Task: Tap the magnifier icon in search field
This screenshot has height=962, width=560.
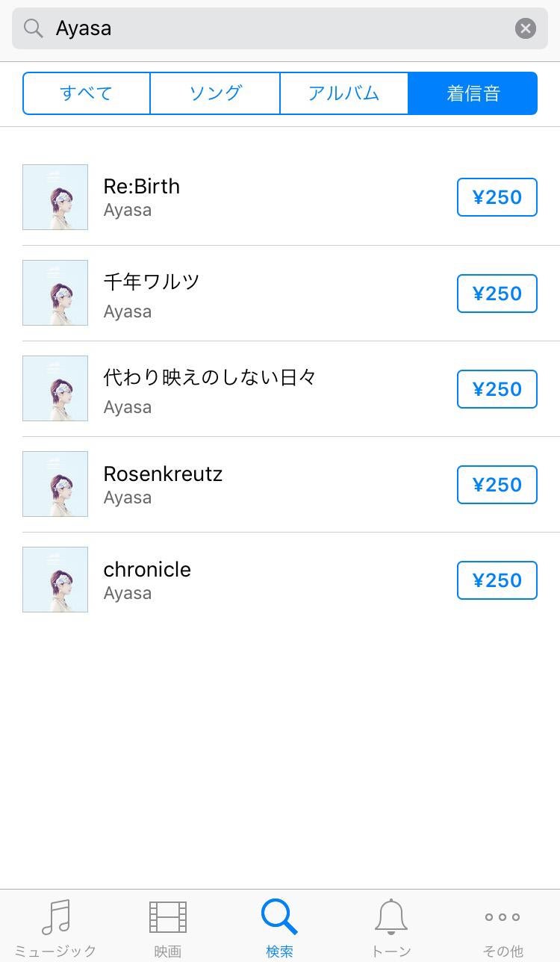Action: [x=34, y=28]
